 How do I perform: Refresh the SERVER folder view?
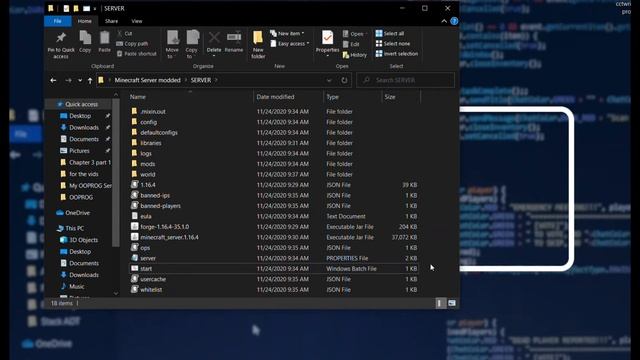tap(344, 80)
